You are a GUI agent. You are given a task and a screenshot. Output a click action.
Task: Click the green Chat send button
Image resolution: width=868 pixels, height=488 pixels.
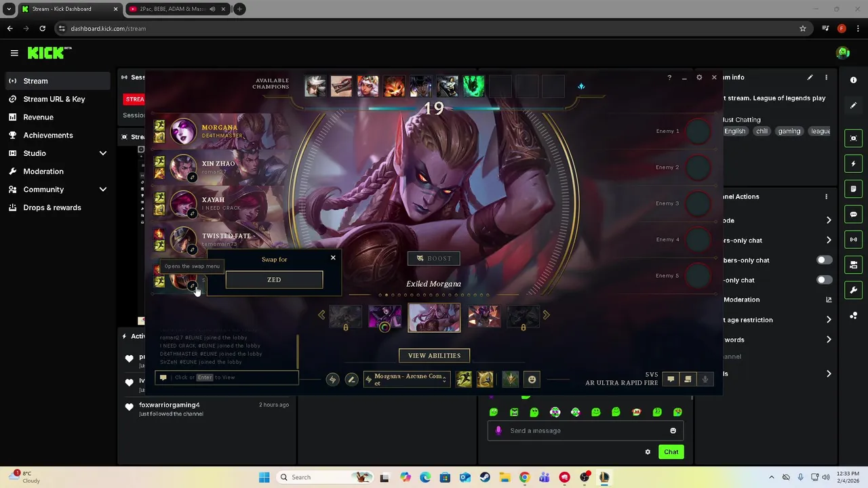point(671,452)
